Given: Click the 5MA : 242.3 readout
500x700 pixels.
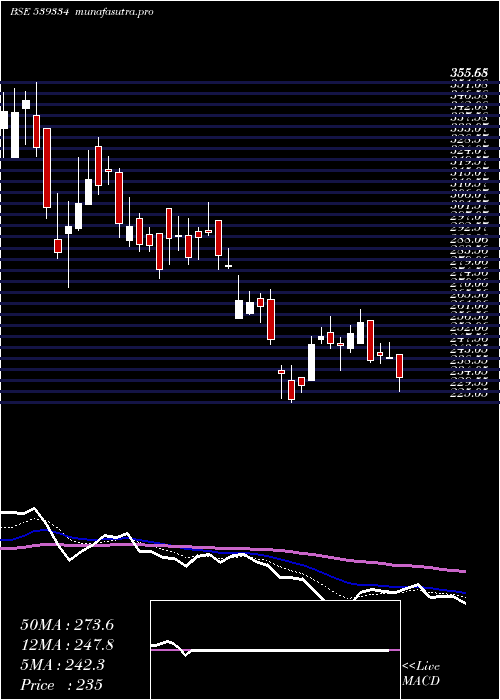Looking at the screenshot, I should click(x=62, y=665).
